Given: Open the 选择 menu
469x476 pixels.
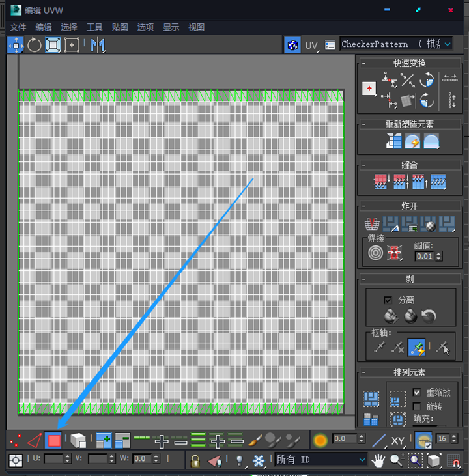Looking at the screenshot, I should click(x=69, y=27).
